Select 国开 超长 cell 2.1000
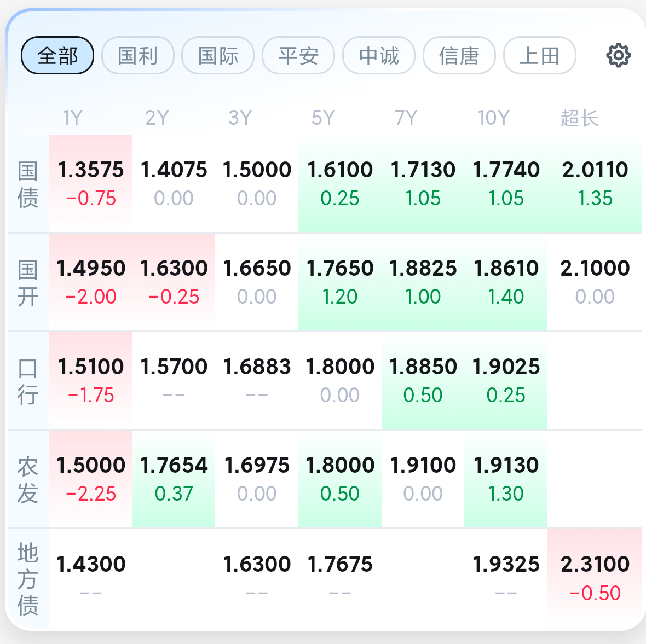 click(x=595, y=282)
